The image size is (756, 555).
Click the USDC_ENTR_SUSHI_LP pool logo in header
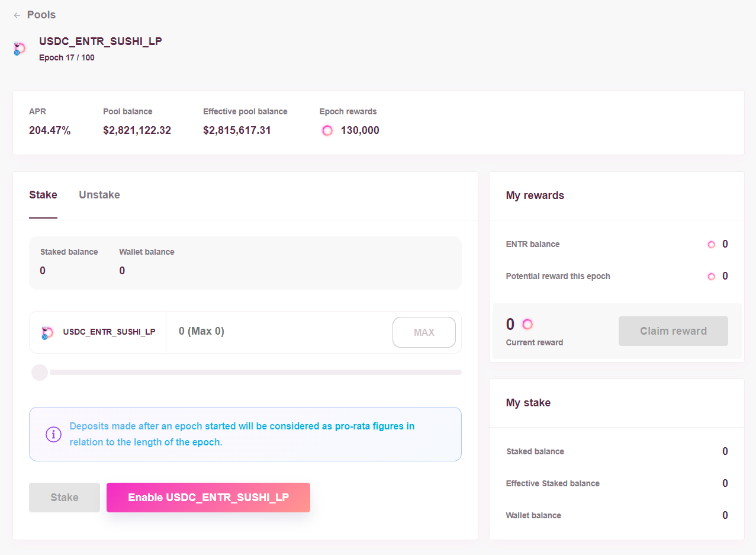pos(20,49)
